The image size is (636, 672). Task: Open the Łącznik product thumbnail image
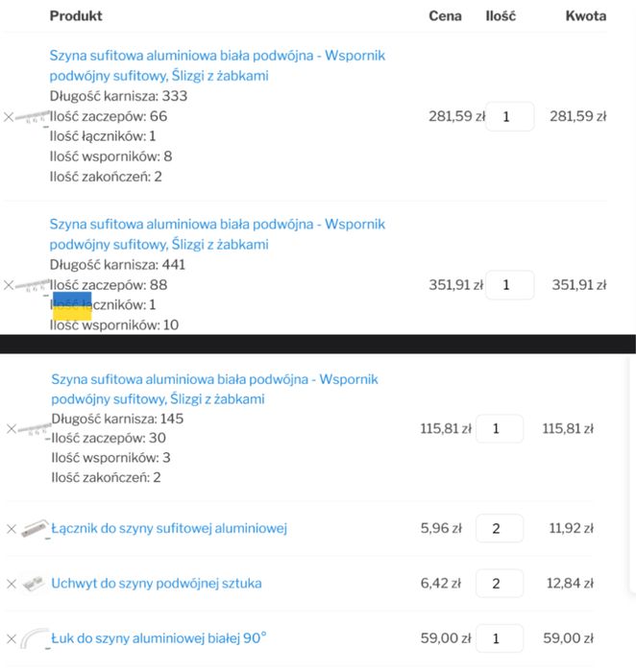pos(34,529)
